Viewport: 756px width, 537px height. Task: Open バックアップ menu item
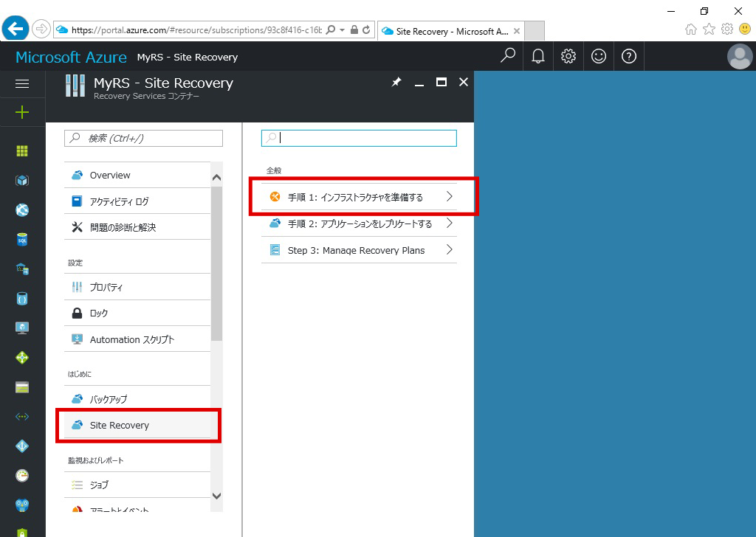(x=137, y=399)
